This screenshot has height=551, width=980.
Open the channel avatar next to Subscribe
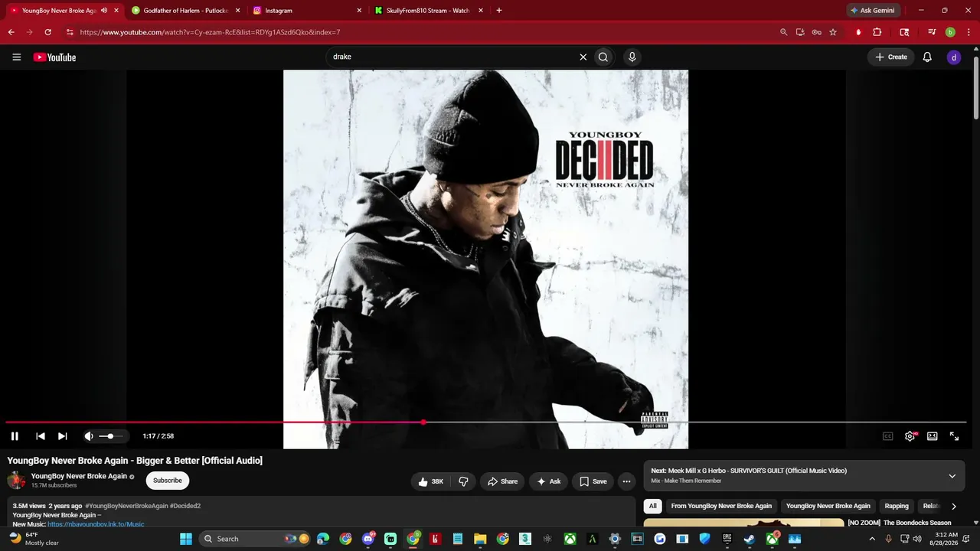pos(16,481)
